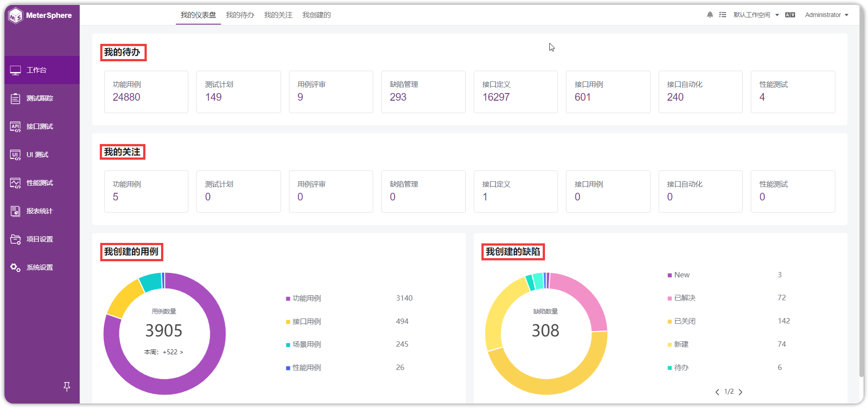Screen dimensions: 868x408
Task: Open the Administrator user menu
Action: pyautogui.click(x=827, y=15)
